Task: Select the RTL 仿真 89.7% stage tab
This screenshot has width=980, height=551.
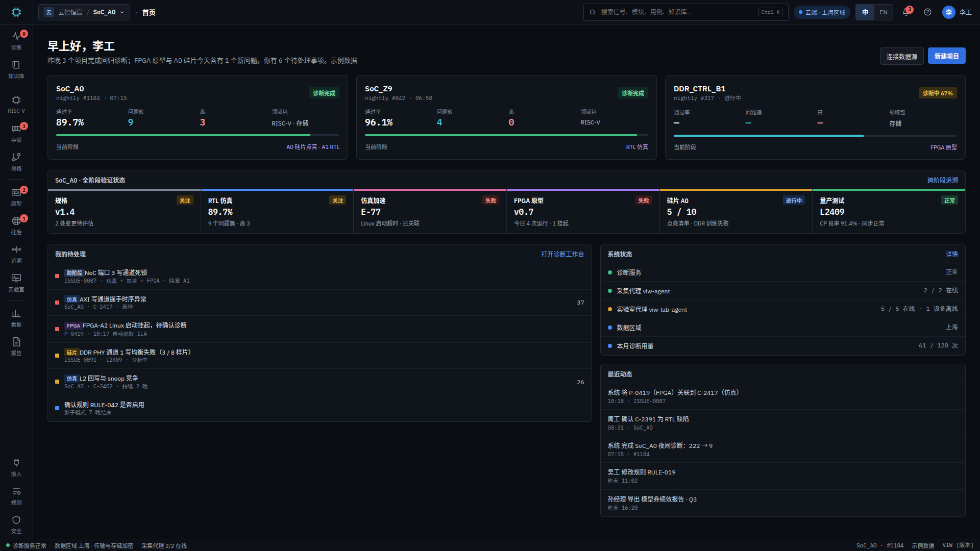Action: [x=277, y=212]
